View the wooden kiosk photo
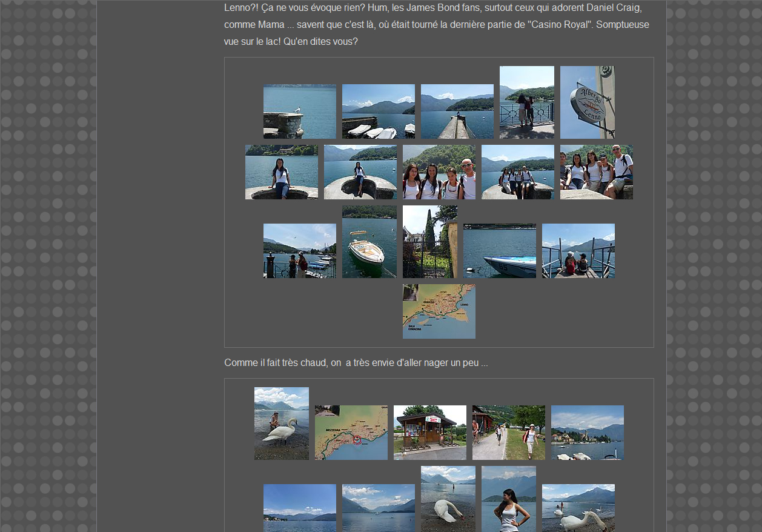The width and height of the screenshot is (762, 532). 429,433
